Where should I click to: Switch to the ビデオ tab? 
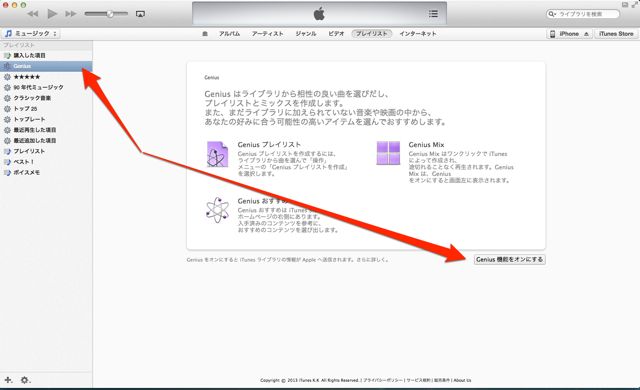click(336, 33)
